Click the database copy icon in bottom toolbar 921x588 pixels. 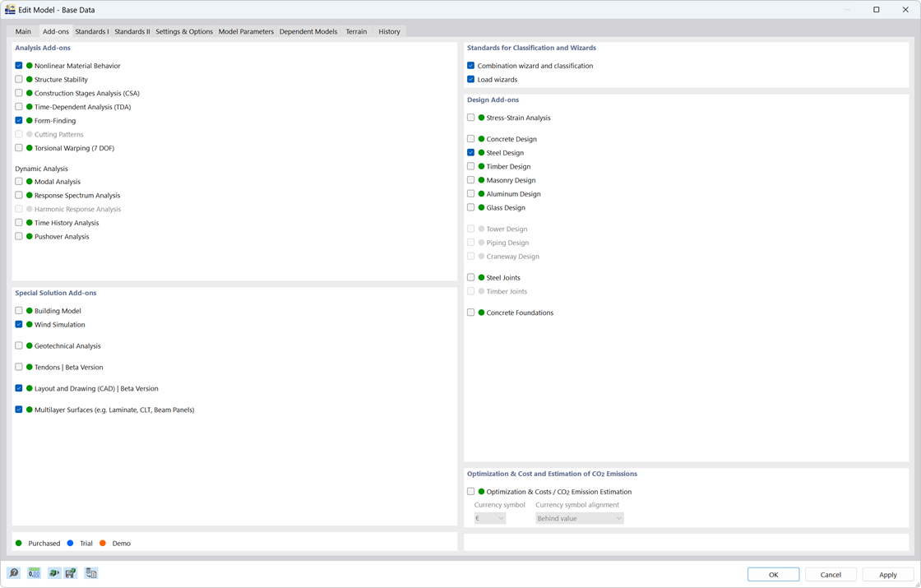coord(91,572)
